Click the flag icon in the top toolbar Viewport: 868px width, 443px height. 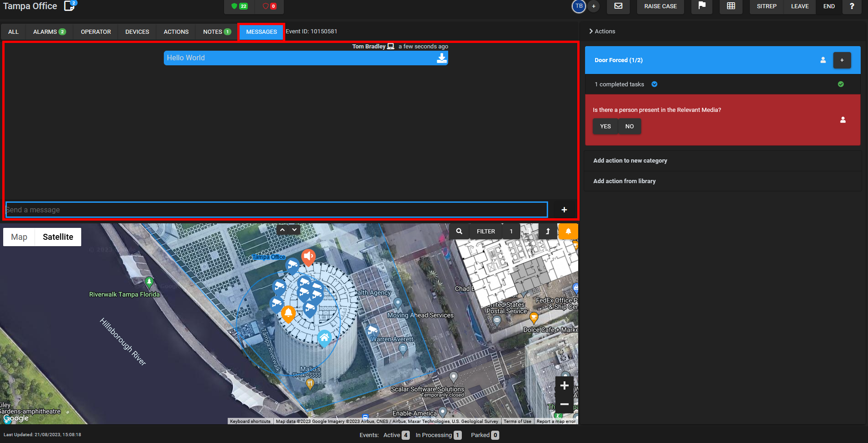tap(702, 6)
